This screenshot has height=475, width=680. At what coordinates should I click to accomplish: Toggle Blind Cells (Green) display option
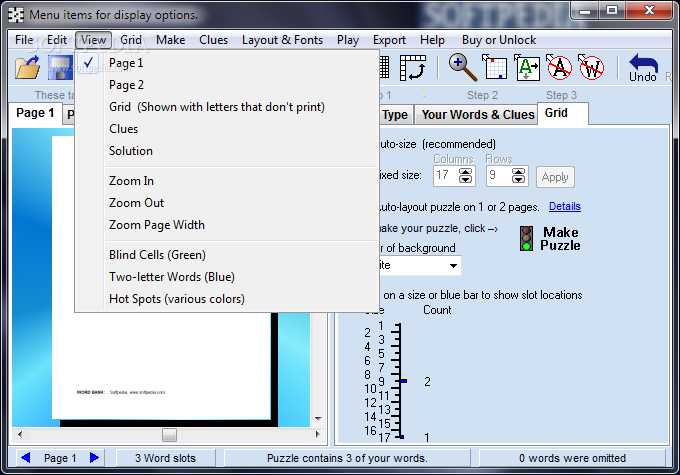coord(226,255)
